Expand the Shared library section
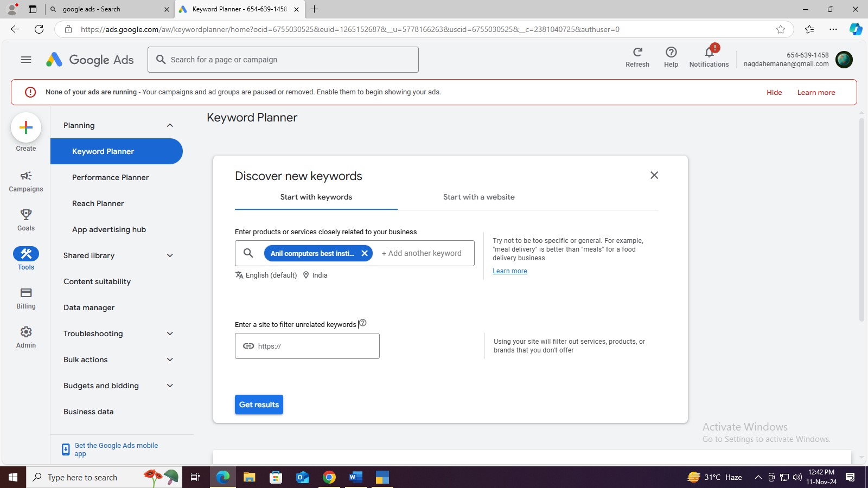868x488 pixels. [170, 255]
